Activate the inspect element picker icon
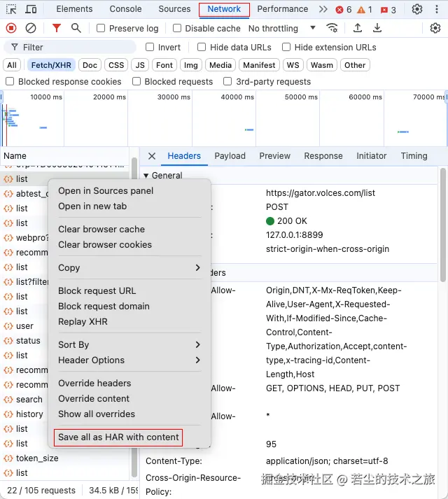 pyautogui.click(x=11, y=9)
